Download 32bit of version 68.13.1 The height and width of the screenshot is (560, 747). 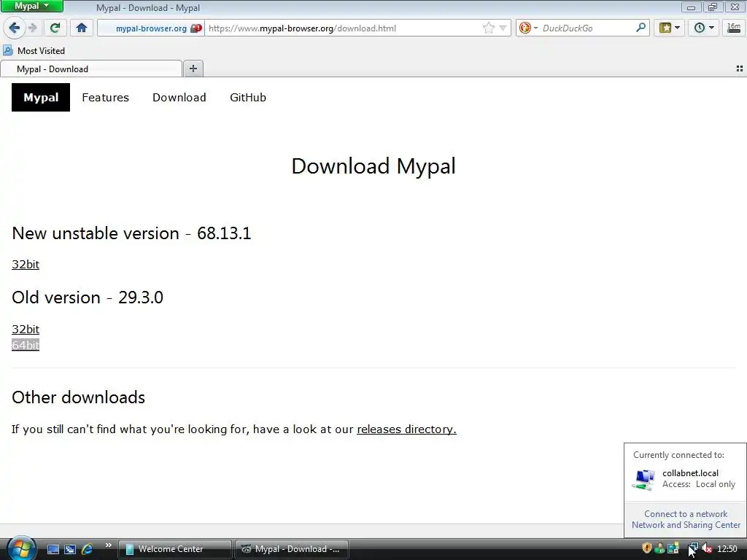26,264
